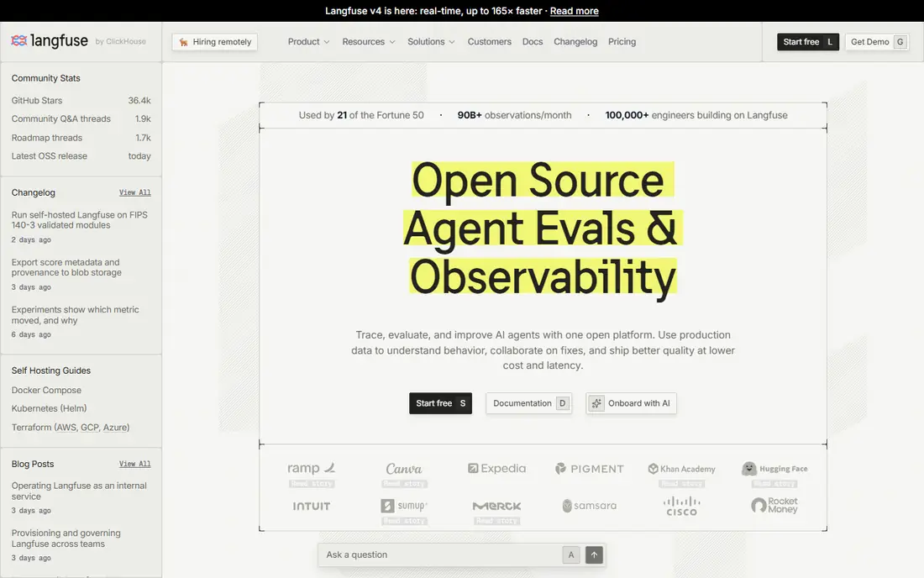The image size is (924, 578).
Task: Open the Merck customer logo
Action: [x=496, y=506]
